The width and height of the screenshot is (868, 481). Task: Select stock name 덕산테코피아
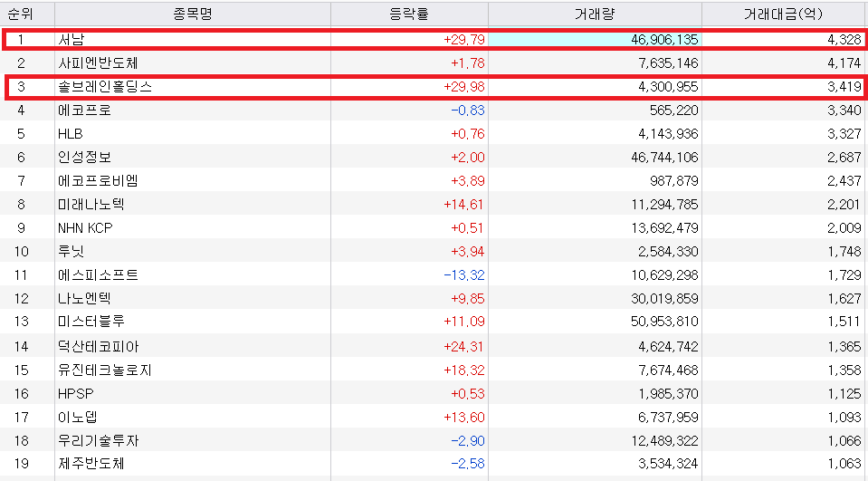[98, 346]
